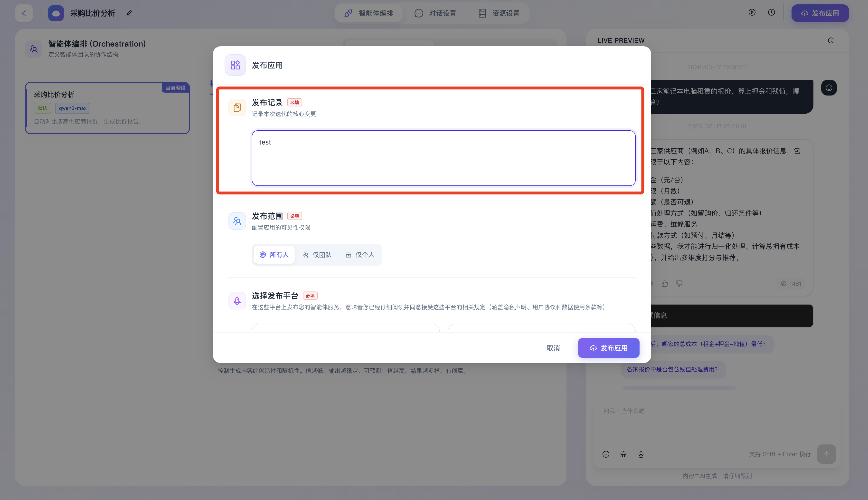Image resolution: width=868 pixels, height=500 pixels.
Task: Click the plus attachment icon in chat
Action: (606, 454)
